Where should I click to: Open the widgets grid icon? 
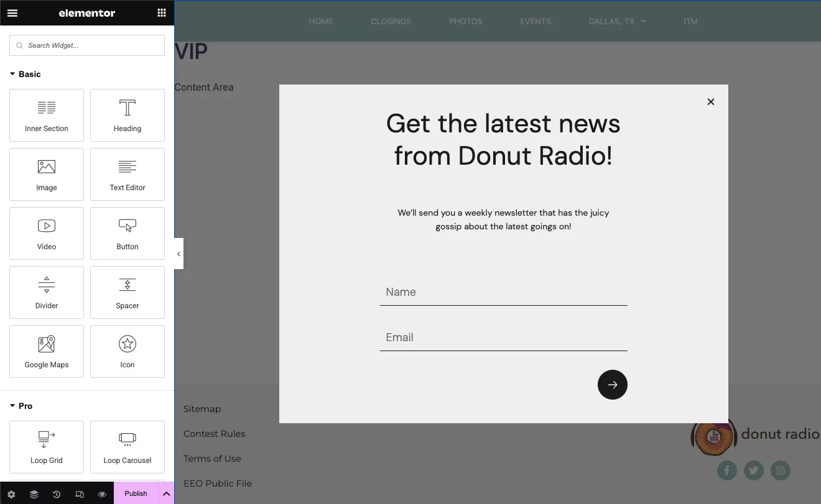(x=162, y=12)
